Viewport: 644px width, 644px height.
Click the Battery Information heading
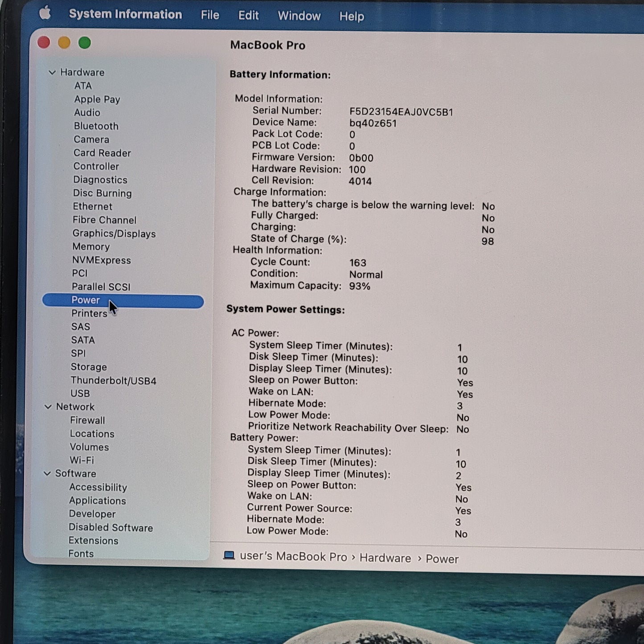[280, 74]
